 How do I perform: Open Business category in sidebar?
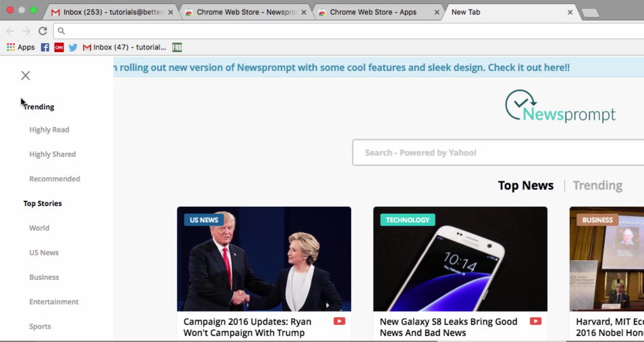click(44, 278)
